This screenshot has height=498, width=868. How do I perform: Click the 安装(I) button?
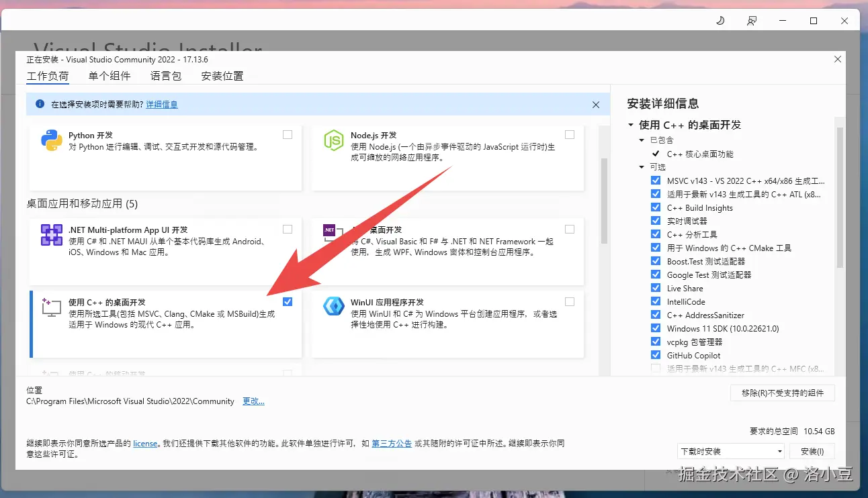click(x=812, y=451)
